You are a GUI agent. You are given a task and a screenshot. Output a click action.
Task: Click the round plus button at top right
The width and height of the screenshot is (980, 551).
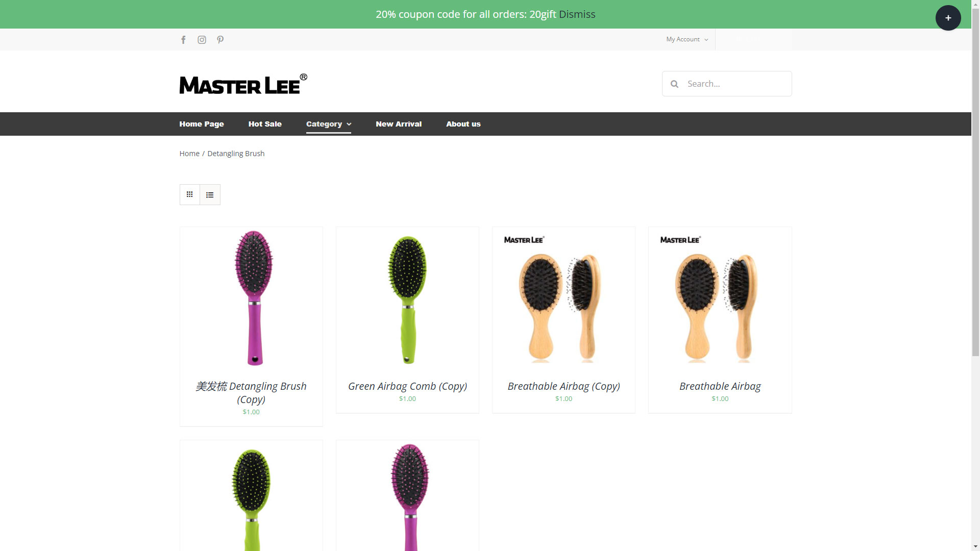pyautogui.click(x=948, y=18)
